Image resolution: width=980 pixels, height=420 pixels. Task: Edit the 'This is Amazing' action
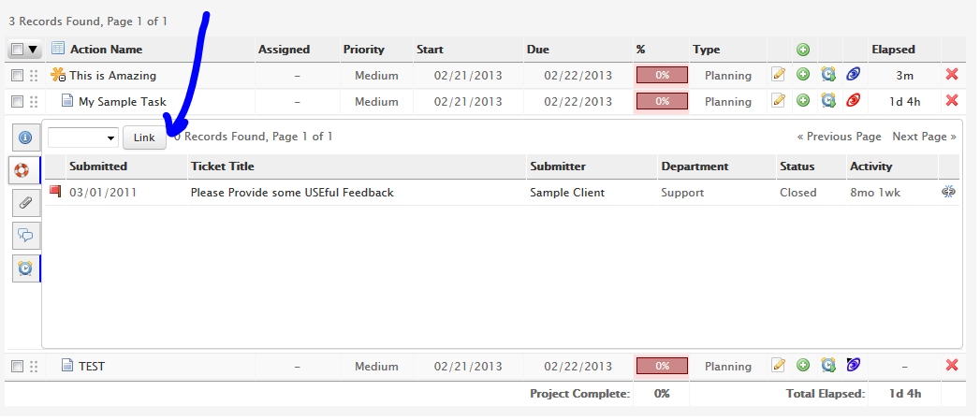pos(778,75)
